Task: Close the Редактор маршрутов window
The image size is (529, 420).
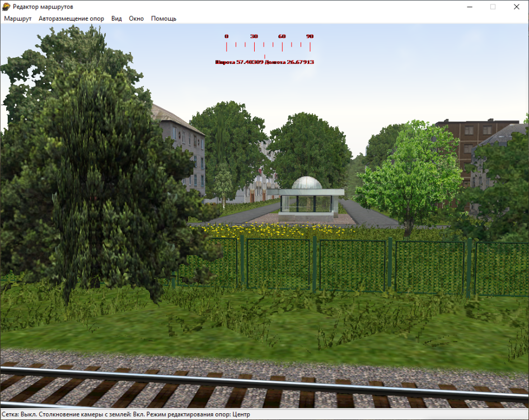Action: (x=517, y=7)
